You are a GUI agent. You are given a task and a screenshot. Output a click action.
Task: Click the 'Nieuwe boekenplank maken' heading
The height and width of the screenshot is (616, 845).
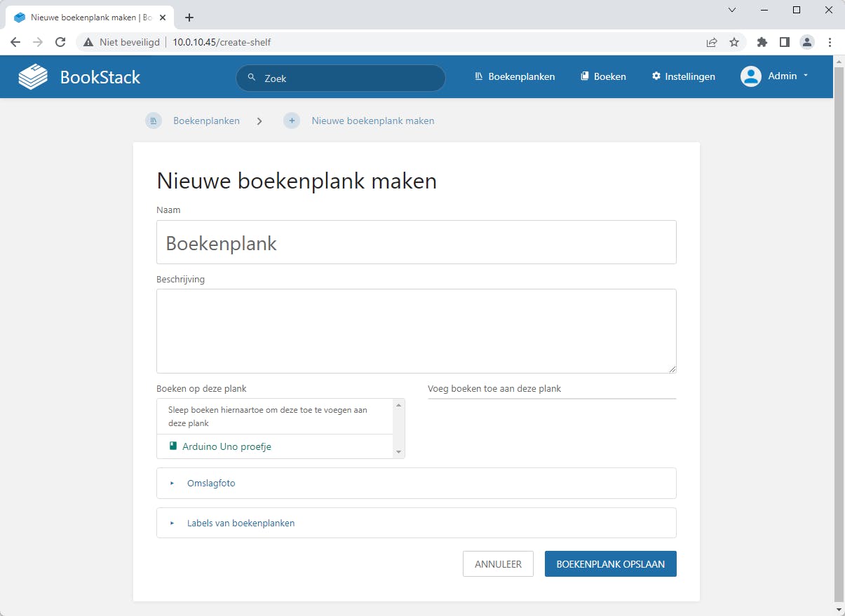(x=297, y=181)
